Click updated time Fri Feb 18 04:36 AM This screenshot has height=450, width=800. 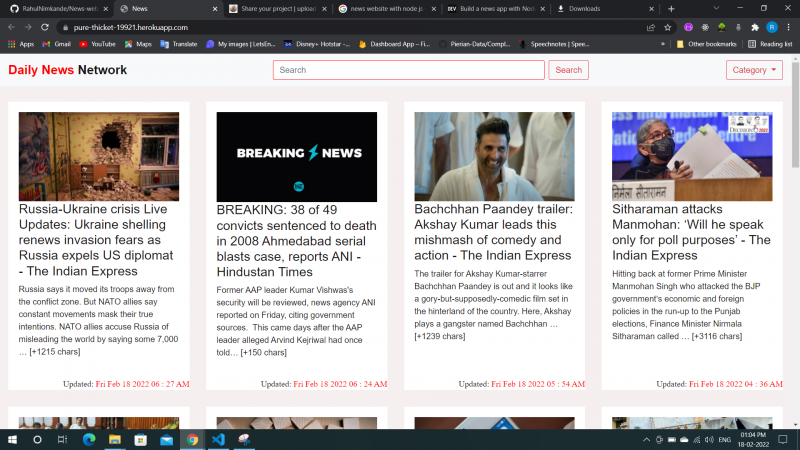[x=736, y=384]
